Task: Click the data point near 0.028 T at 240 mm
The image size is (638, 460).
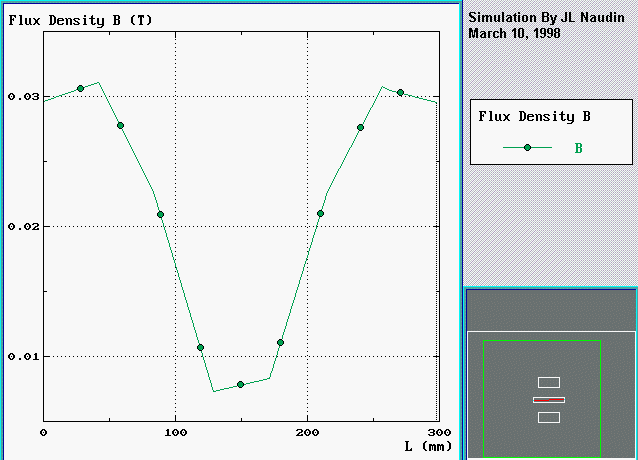Action: (361, 128)
